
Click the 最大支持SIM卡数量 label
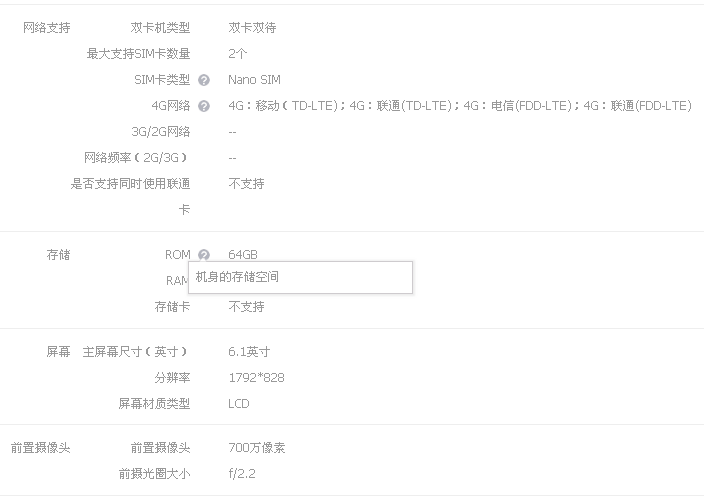pyautogui.click(x=138, y=54)
